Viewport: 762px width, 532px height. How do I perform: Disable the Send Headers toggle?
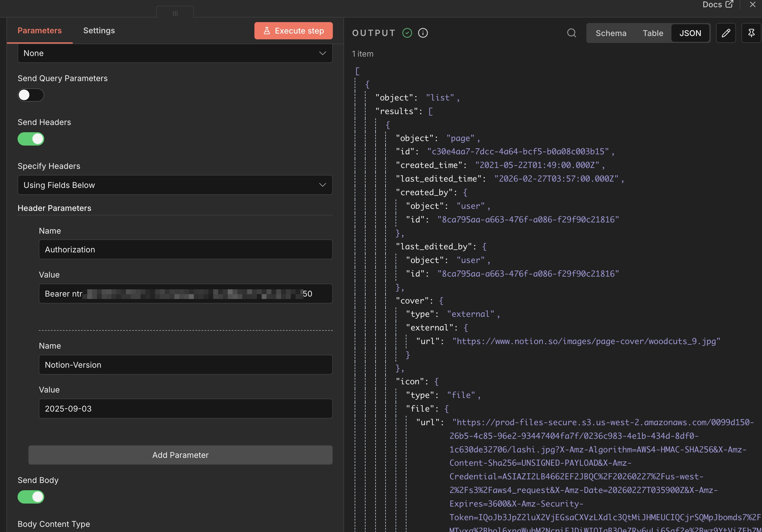click(31, 139)
